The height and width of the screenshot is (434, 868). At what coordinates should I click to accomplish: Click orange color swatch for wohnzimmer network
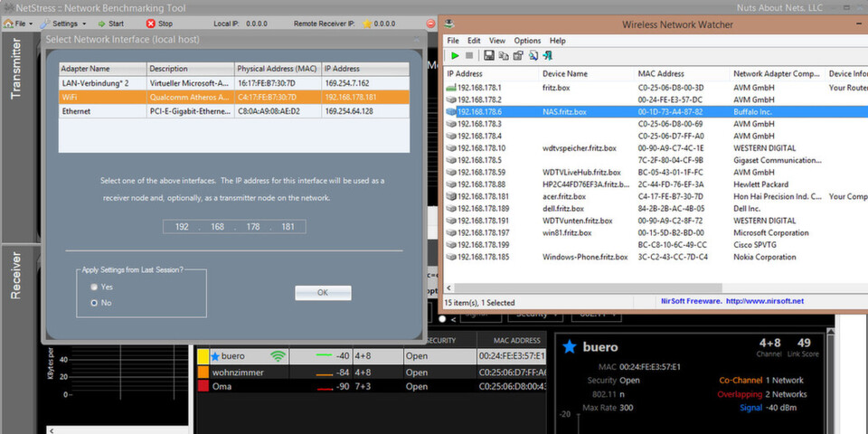point(203,373)
